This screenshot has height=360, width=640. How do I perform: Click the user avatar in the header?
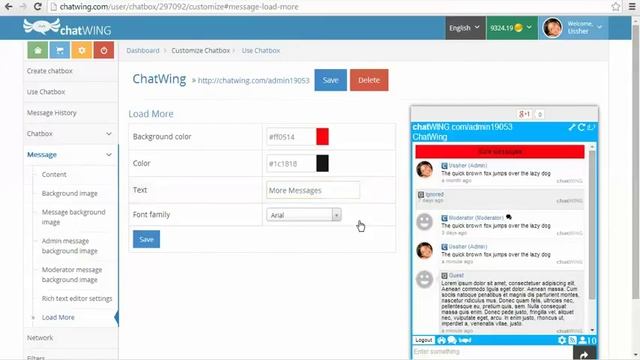553,28
